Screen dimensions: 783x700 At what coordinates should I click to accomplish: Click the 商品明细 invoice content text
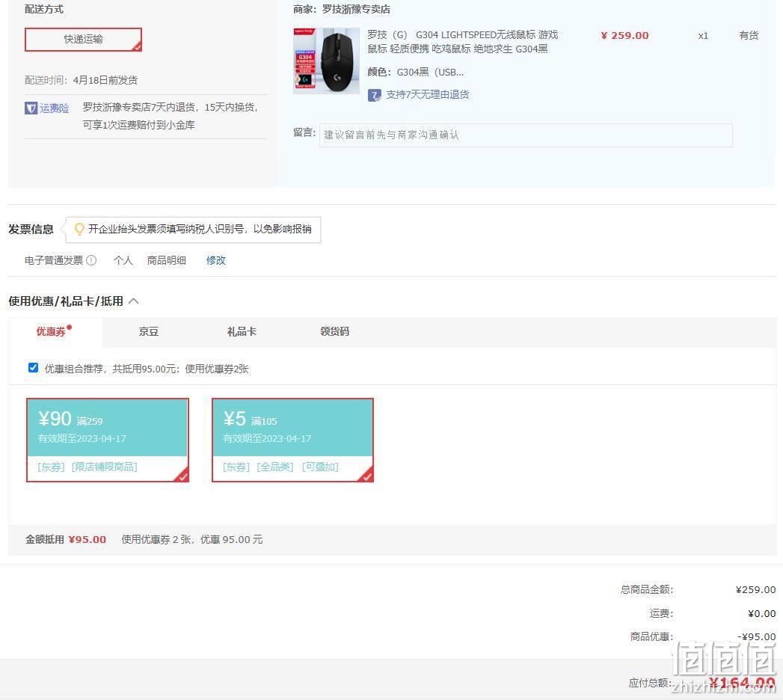click(x=166, y=260)
